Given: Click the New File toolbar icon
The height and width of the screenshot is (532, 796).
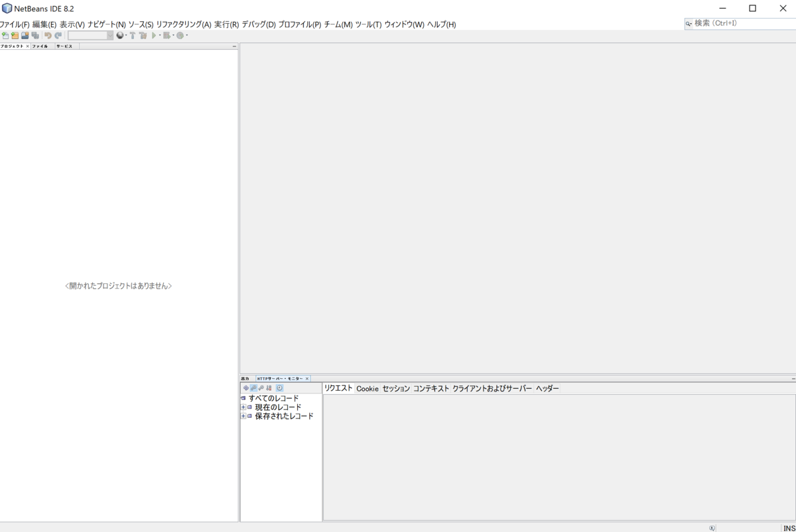Looking at the screenshot, I should [x=5, y=36].
